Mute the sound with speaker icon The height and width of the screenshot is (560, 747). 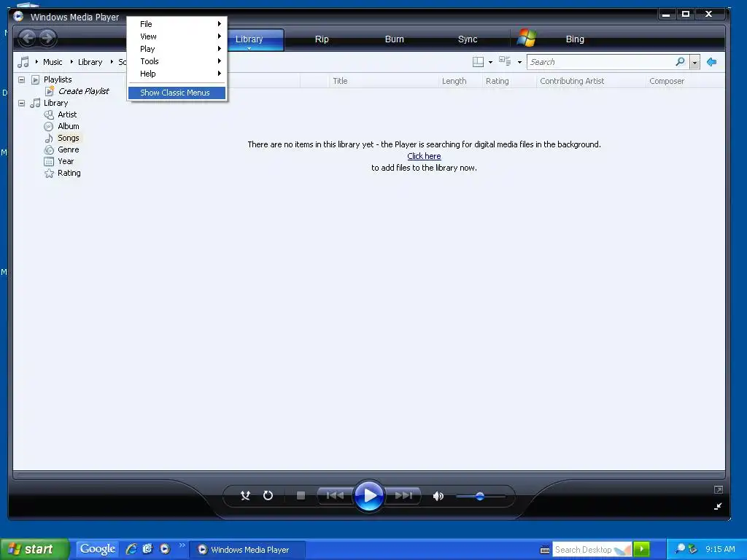coord(438,496)
